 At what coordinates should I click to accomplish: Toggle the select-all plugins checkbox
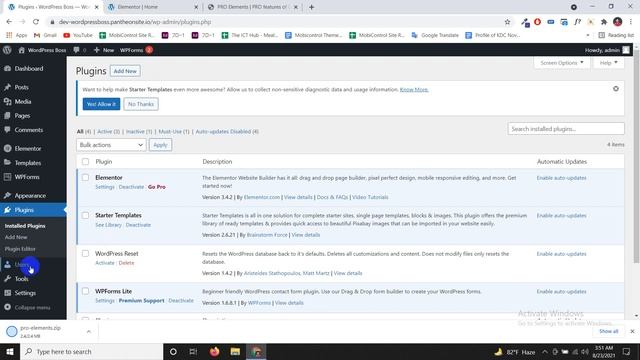pyautogui.click(x=85, y=162)
